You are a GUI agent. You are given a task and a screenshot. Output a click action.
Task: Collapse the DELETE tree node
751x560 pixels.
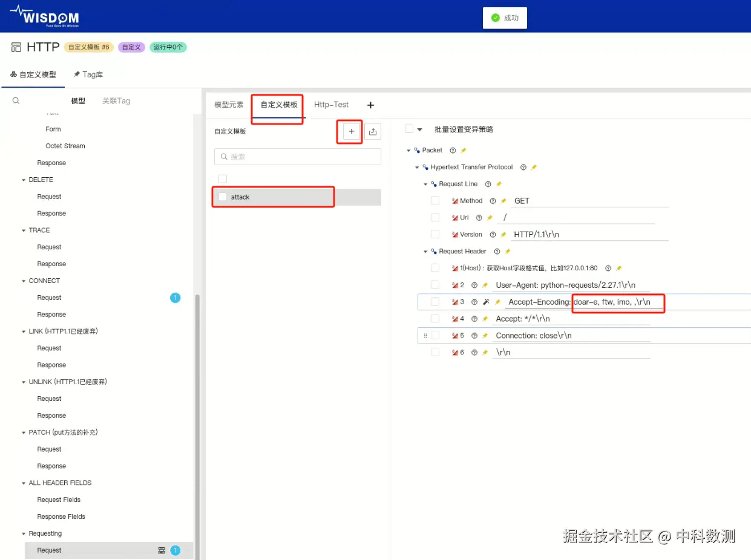pyautogui.click(x=24, y=180)
